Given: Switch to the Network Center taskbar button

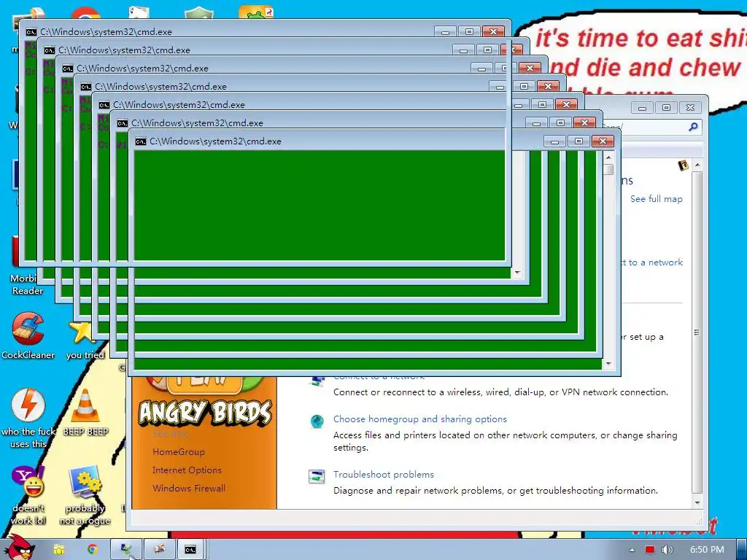Looking at the screenshot, I should [125, 550].
